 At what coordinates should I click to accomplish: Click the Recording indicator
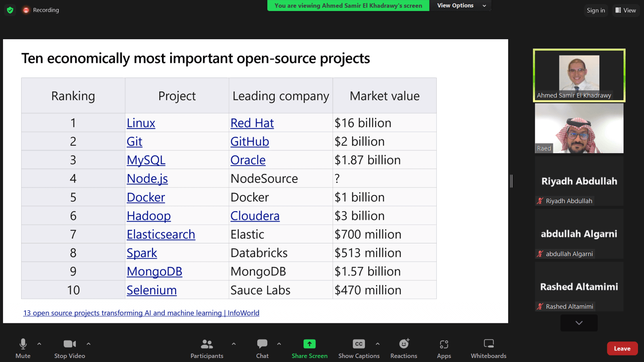coord(40,10)
